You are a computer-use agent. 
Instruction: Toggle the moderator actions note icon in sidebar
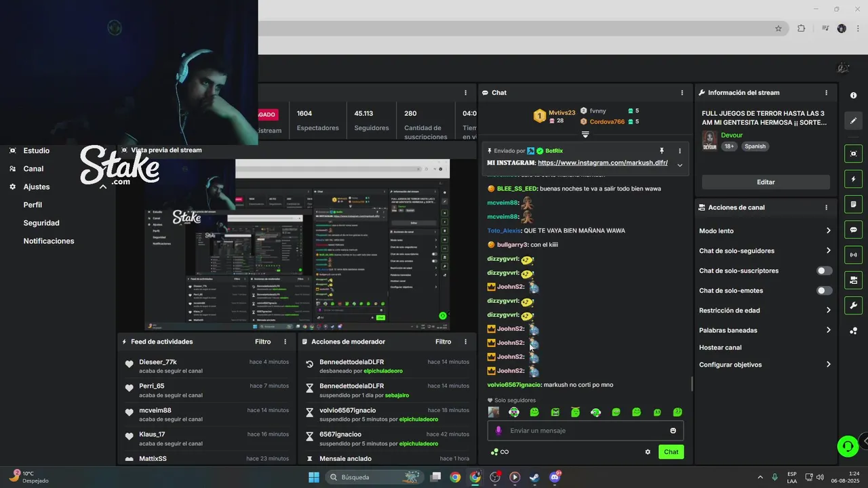coord(853,204)
